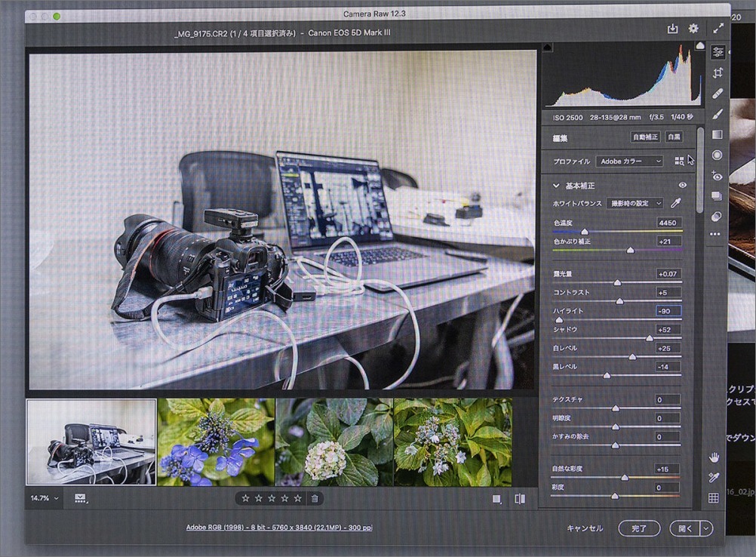This screenshot has height=557, width=756.
Task: Open Camera Raw preferences gear
Action: click(693, 29)
